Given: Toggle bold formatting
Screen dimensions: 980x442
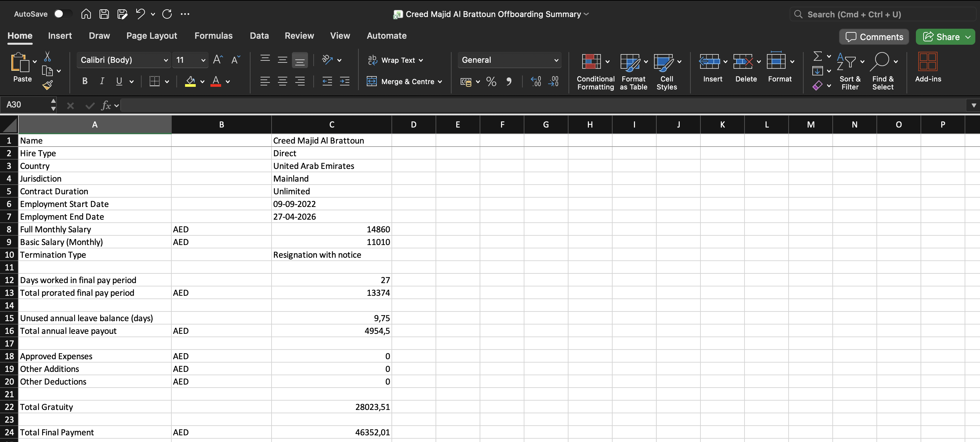Looking at the screenshot, I should pos(85,81).
